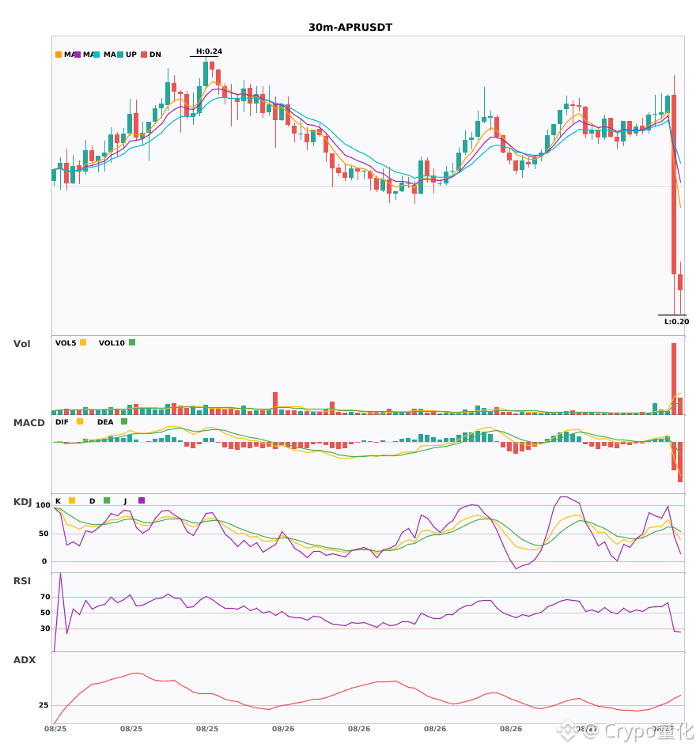The width and height of the screenshot is (700, 751).
Task: Select the RSI panel label
Action: (22, 581)
